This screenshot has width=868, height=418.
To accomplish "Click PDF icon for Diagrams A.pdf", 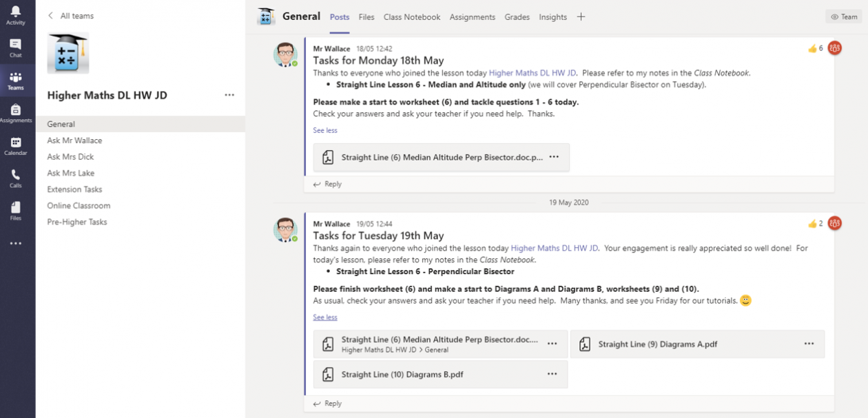I will coord(585,344).
